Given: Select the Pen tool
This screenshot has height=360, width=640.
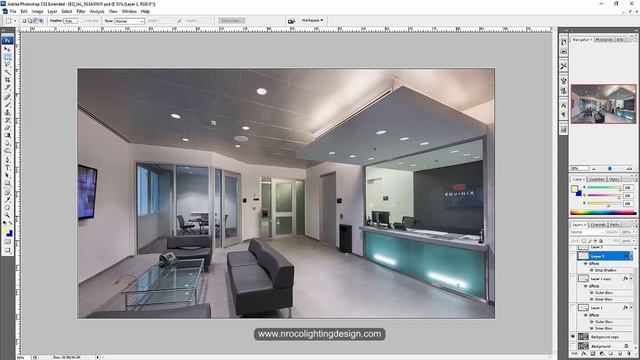Looking at the screenshot, I should click(x=7, y=160).
